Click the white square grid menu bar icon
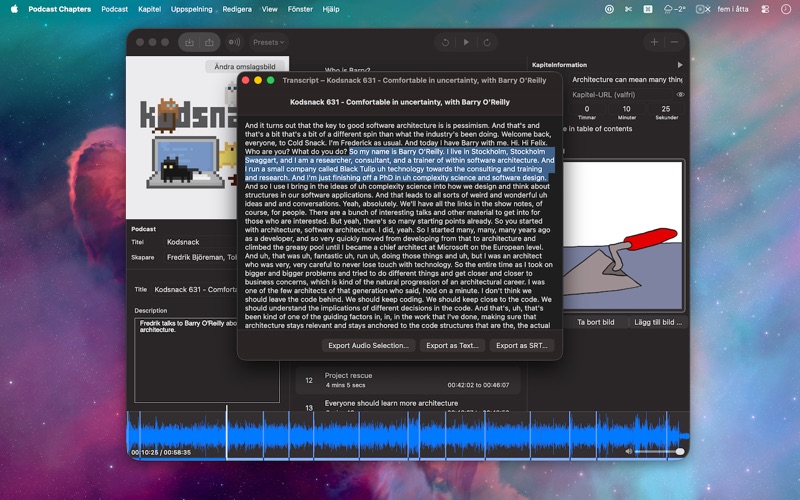 point(648,9)
